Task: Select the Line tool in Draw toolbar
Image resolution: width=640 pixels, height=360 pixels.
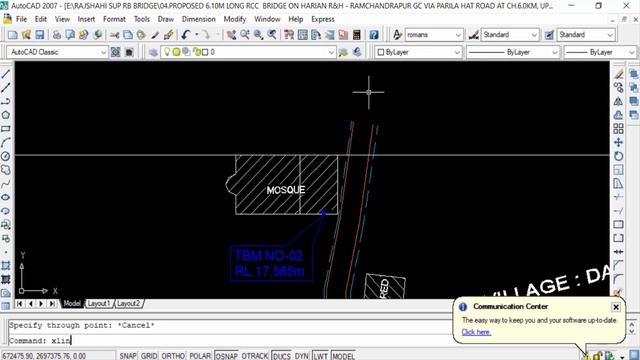Action: tap(6, 74)
